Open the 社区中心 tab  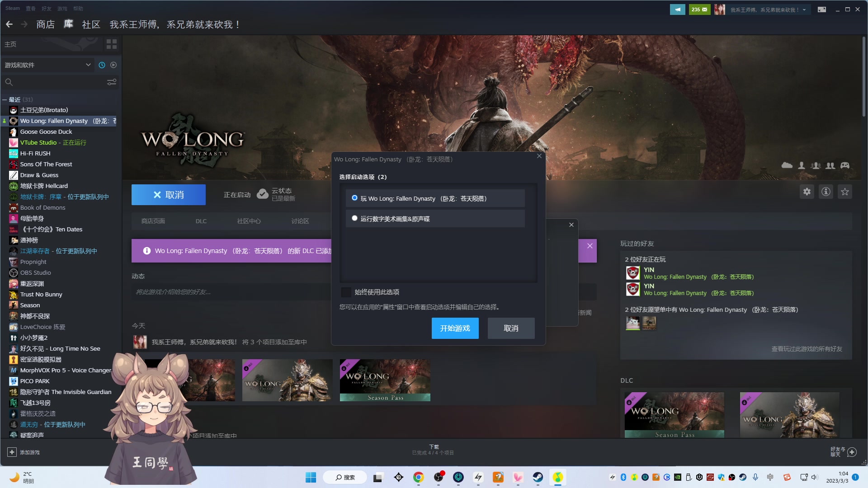point(249,221)
